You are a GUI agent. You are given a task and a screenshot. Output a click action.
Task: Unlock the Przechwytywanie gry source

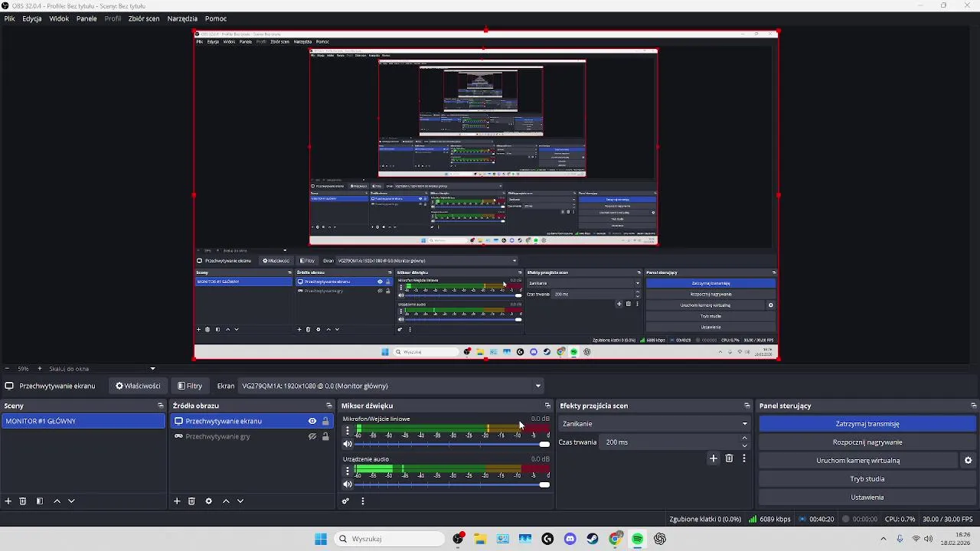pyautogui.click(x=325, y=436)
